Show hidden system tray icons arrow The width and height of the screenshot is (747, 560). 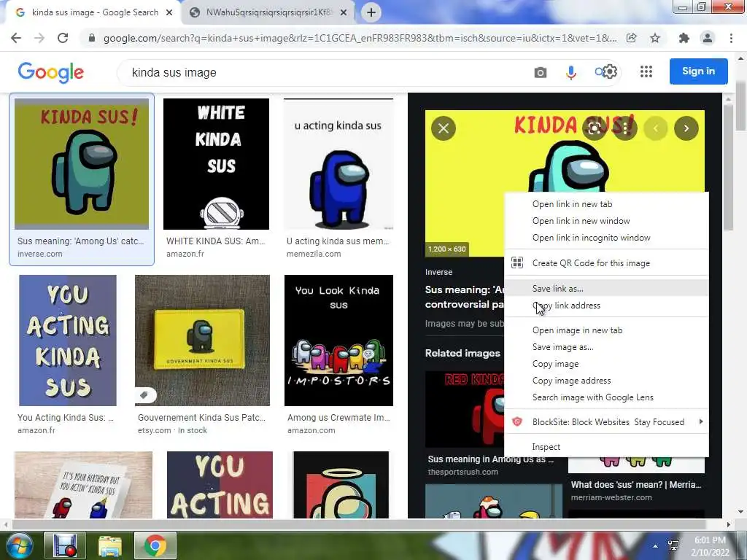coord(656,546)
